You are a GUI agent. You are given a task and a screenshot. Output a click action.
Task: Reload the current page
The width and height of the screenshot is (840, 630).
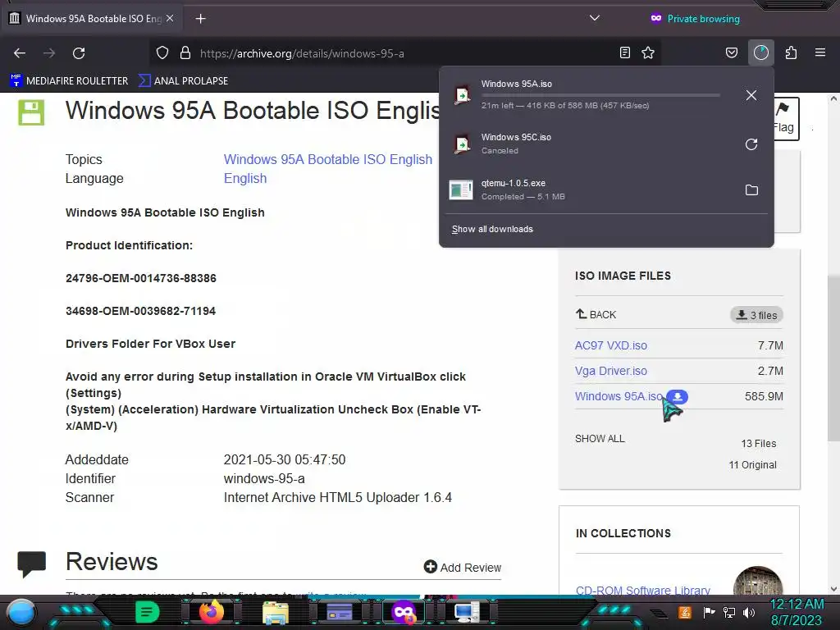click(x=79, y=53)
